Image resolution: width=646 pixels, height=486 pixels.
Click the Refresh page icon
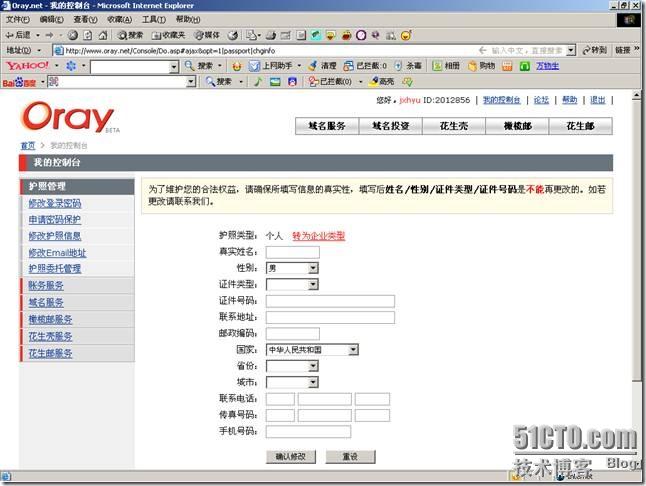[88, 35]
